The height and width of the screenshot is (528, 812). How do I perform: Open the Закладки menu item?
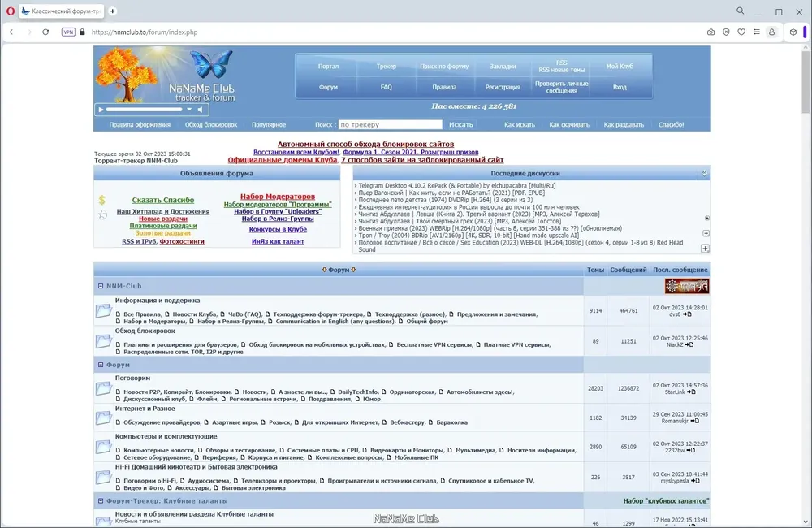click(503, 67)
